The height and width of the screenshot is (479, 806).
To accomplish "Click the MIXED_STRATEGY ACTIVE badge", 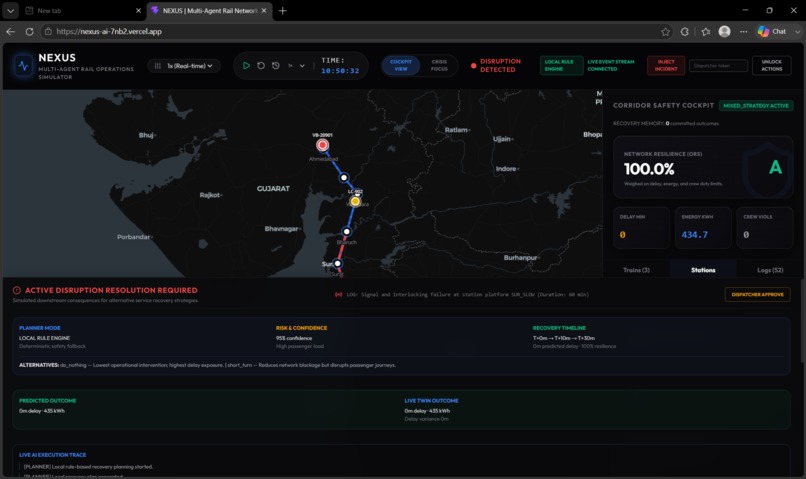I will coord(756,105).
